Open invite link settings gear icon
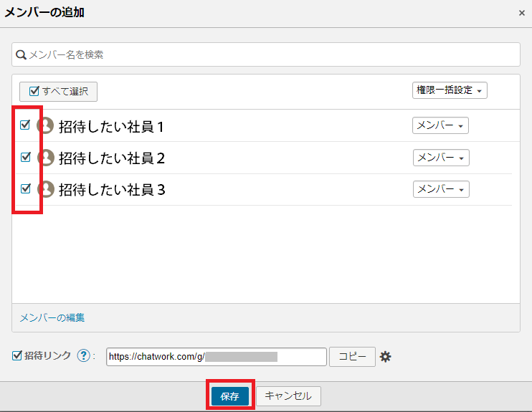This screenshot has width=532, height=412. coord(386,357)
